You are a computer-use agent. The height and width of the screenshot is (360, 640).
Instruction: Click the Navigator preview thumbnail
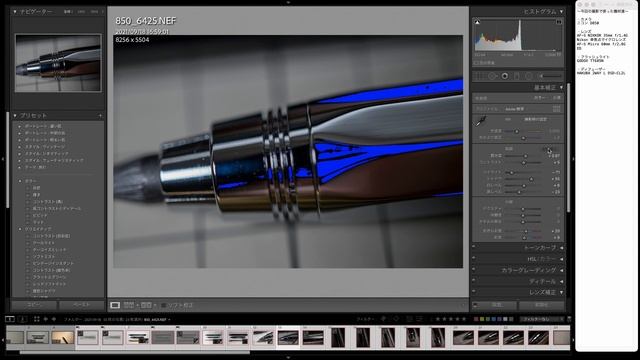(x=58, y=63)
